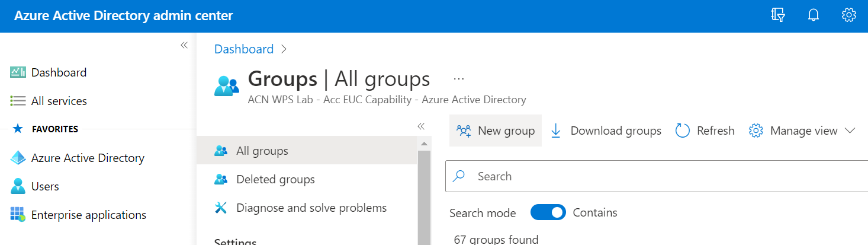This screenshot has width=868, height=245.
Task: Click the Deleted groups icon
Action: click(x=221, y=179)
